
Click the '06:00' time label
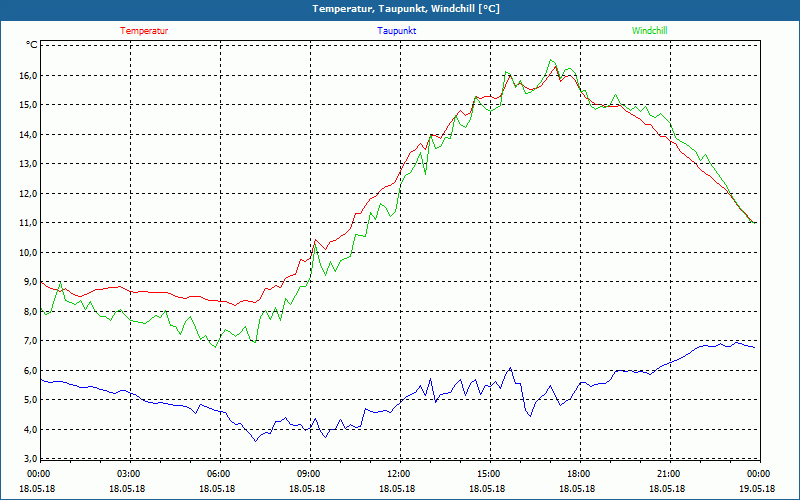tap(218, 474)
